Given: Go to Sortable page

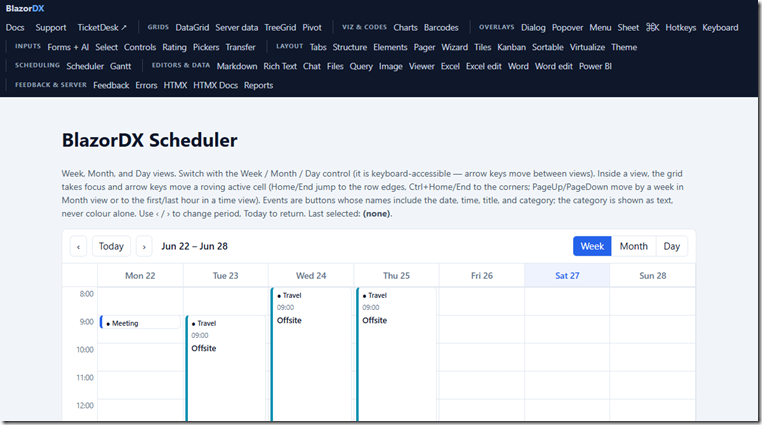Looking at the screenshot, I should [548, 47].
